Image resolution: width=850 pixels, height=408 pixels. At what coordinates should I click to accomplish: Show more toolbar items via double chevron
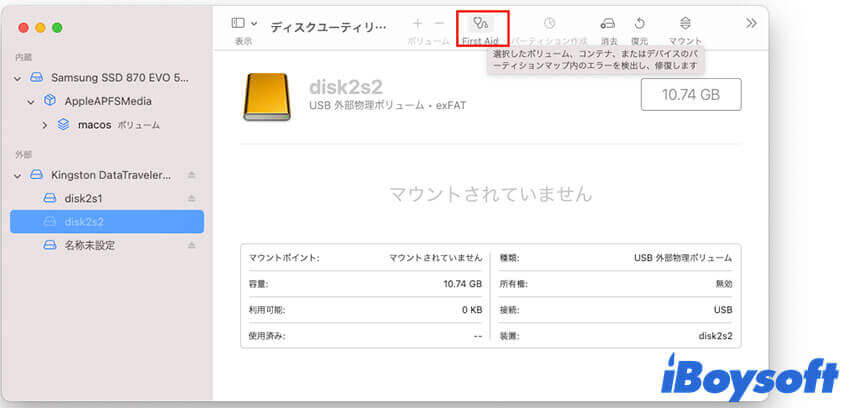[x=751, y=23]
